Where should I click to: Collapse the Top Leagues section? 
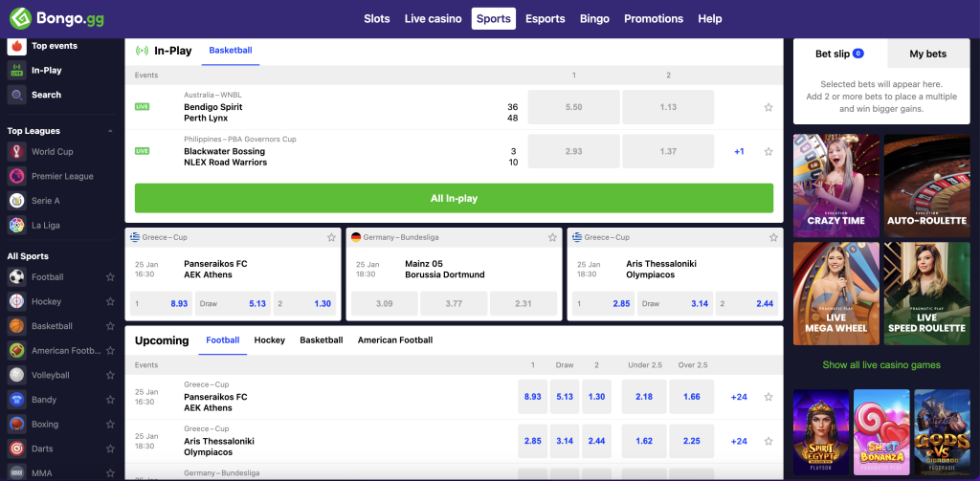click(111, 131)
